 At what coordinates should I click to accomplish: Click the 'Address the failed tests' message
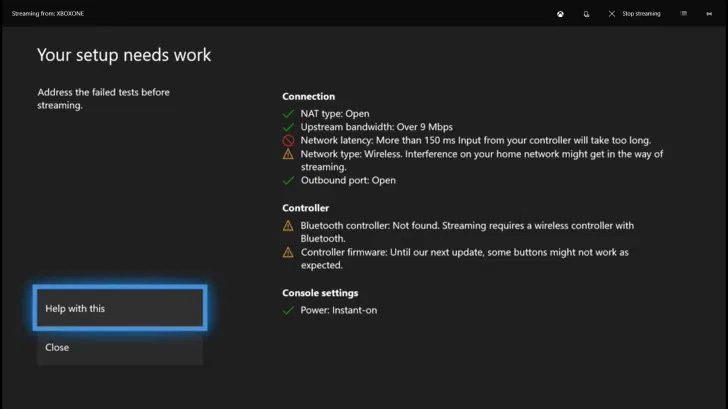104,99
